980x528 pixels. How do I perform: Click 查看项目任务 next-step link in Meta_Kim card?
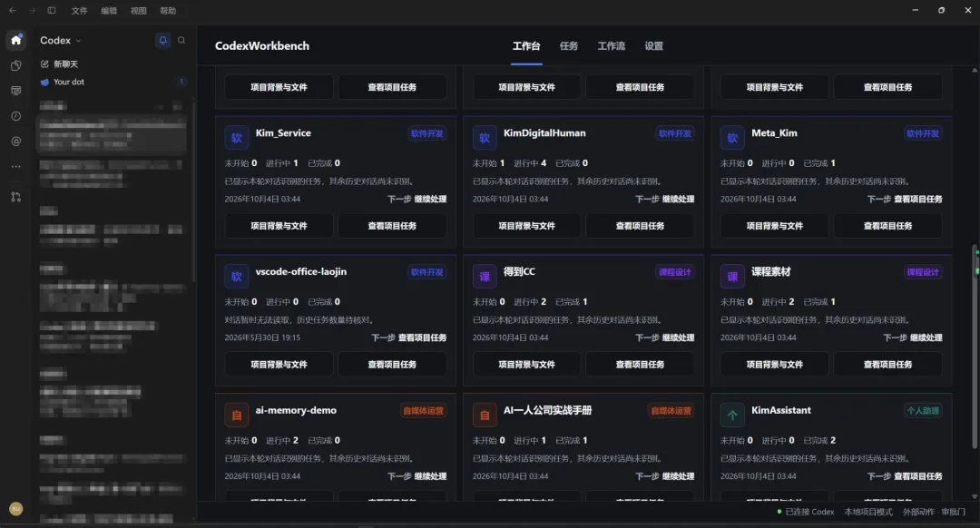(x=918, y=200)
